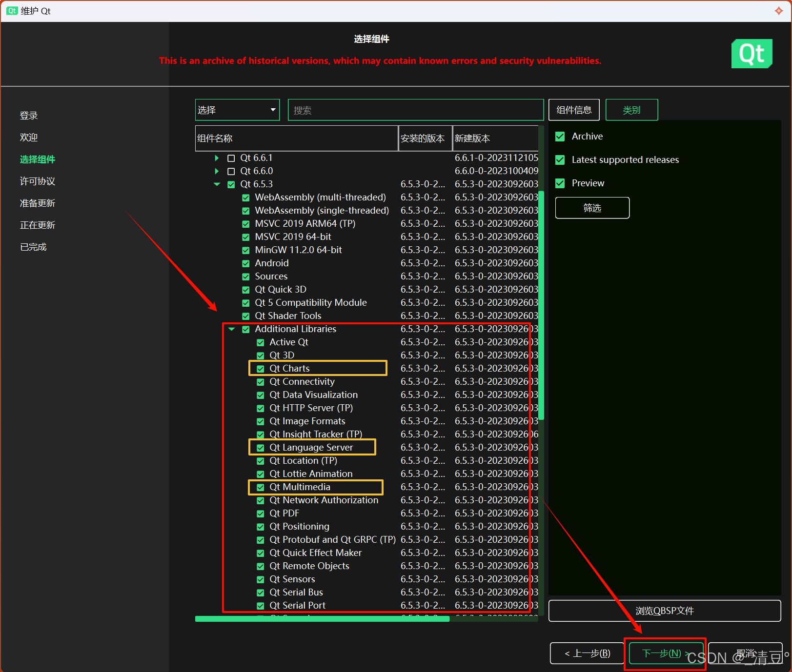Uncheck Active Qt checkbox
Viewport: 792px width, 672px height.
[261, 342]
